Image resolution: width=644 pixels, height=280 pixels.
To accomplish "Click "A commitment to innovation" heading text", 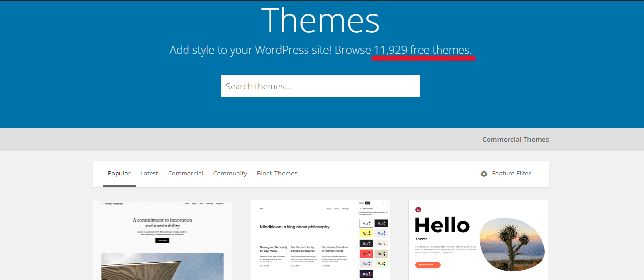I will 162,220.
